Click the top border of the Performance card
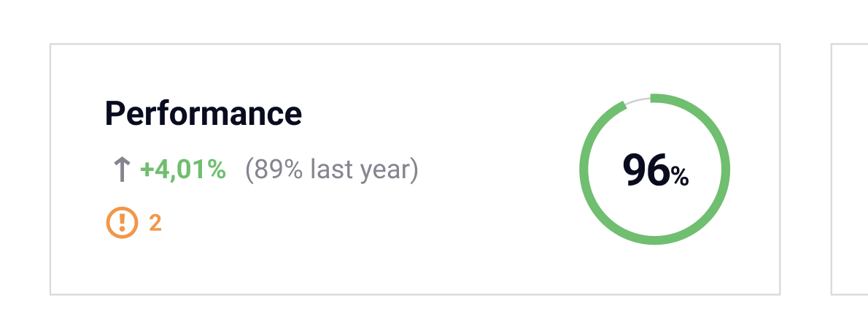868x336 pixels. click(414, 44)
